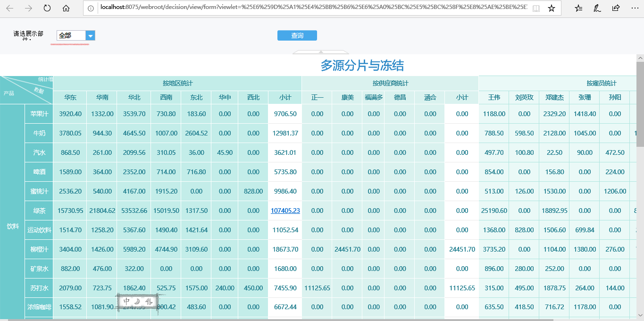The width and height of the screenshot is (644, 321).
Task: View site information icon in address bar
Action: click(92, 8)
